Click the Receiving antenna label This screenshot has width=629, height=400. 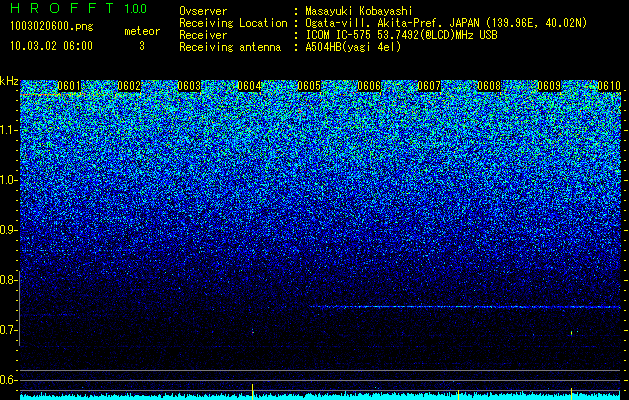pos(230,47)
